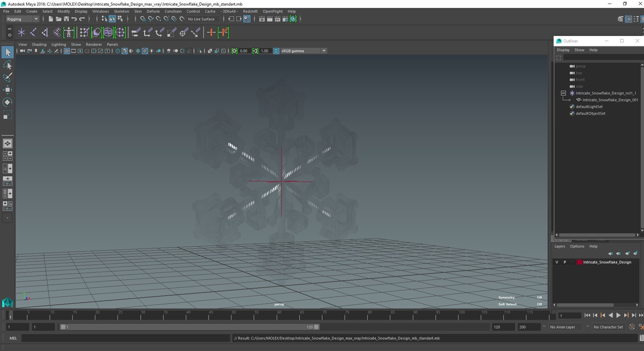Switch to four view layout
644x351 pixels.
click(x=7, y=156)
